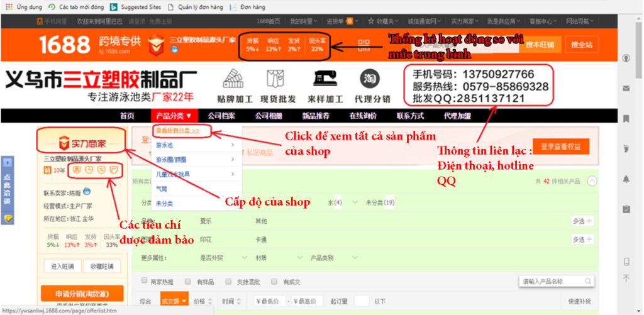Click the 代理分销 round 淘 icon
Image resolution: width=644 pixels, height=315 pixels.
(x=370, y=79)
